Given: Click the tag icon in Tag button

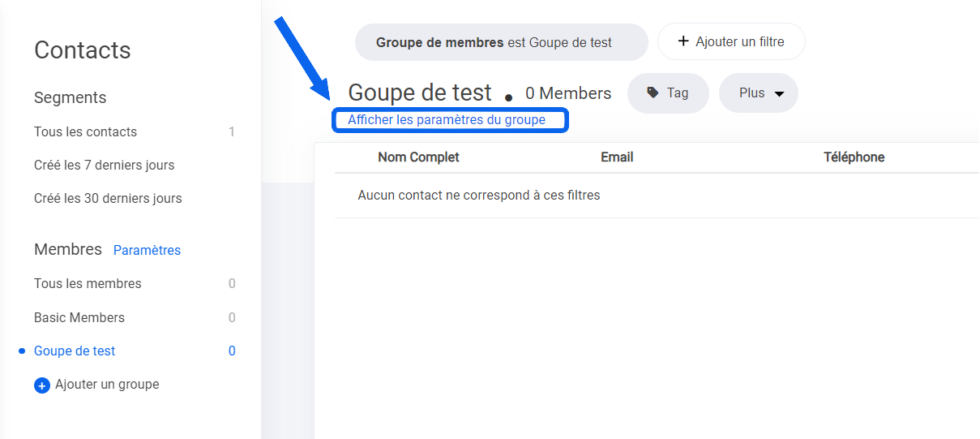Looking at the screenshot, I should pyautogui.click(x=653, y=93).
